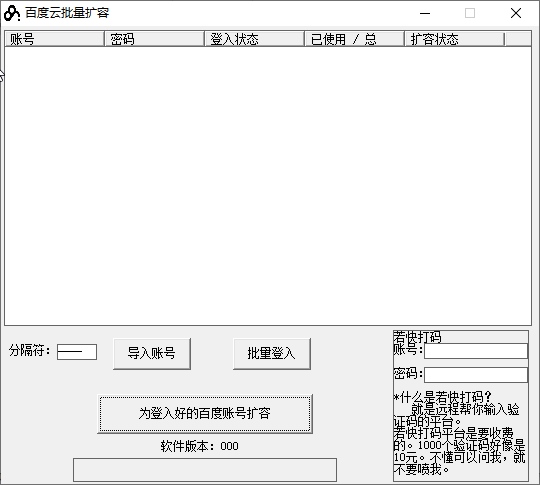Click the 分隔符： label
The width and height of the screenshot is (540, 485).
[x=30, y=351]
